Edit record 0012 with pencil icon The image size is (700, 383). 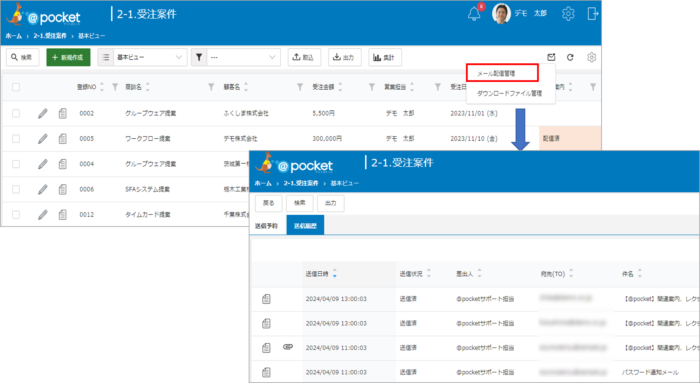(42, 215)
